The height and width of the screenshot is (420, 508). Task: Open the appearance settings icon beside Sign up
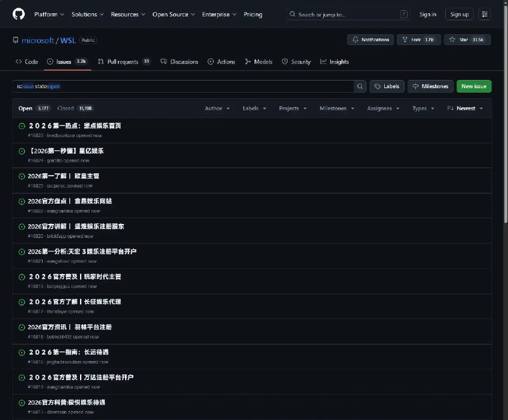(x=485, y=14)
